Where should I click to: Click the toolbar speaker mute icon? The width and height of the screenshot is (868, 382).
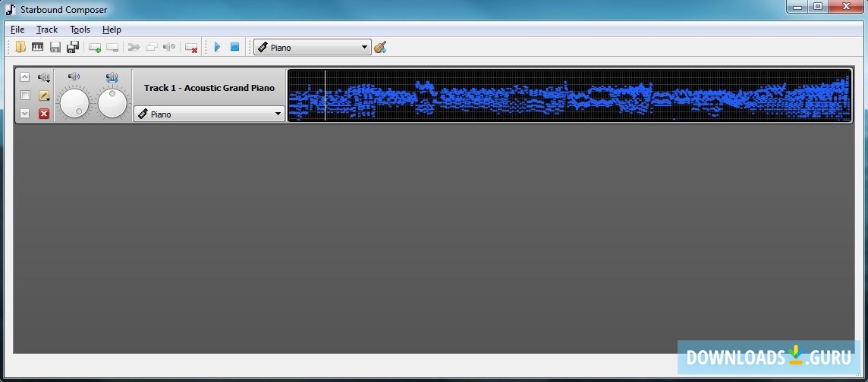169,47
